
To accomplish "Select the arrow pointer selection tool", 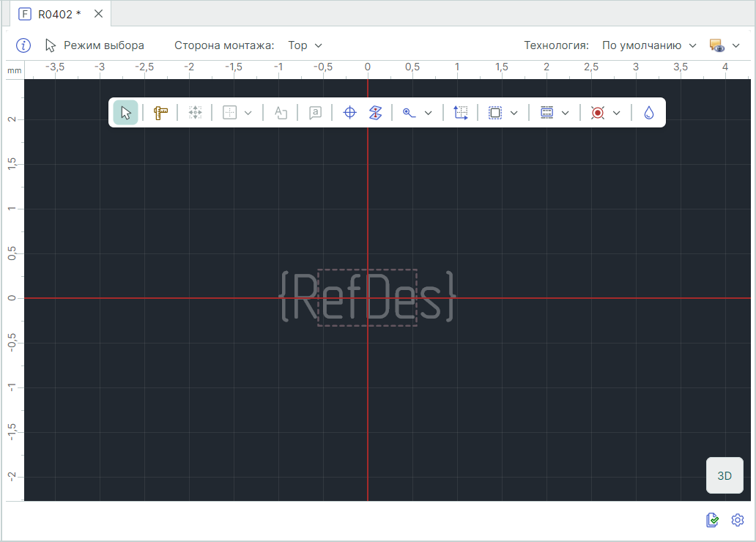I will (x=125, y=113).
